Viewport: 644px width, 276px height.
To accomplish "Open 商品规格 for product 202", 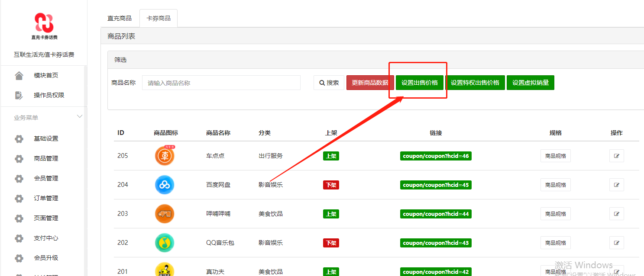I will 556,243.
